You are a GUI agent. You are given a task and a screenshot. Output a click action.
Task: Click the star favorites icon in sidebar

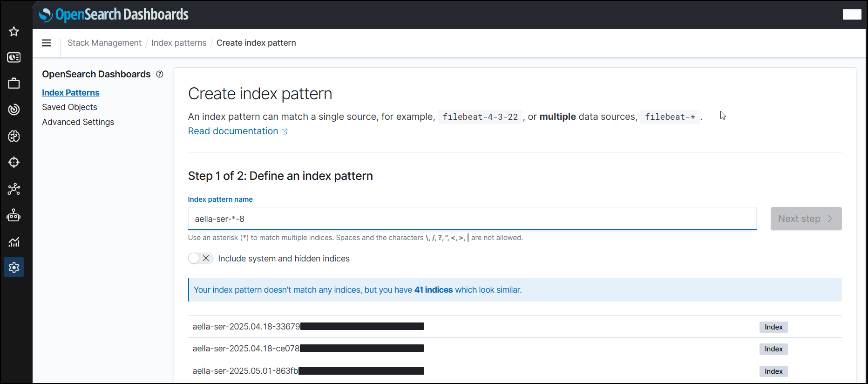14,31
